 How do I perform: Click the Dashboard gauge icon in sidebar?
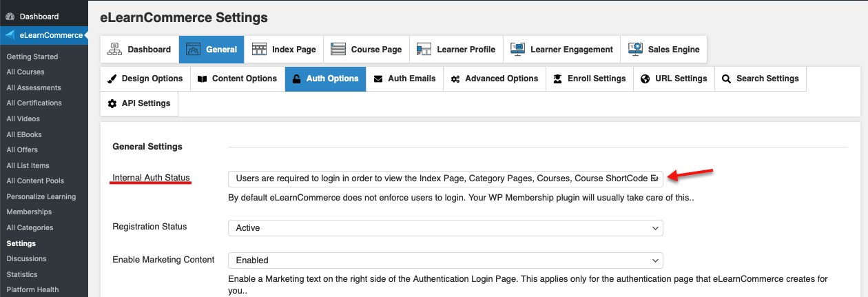(10, 16)
